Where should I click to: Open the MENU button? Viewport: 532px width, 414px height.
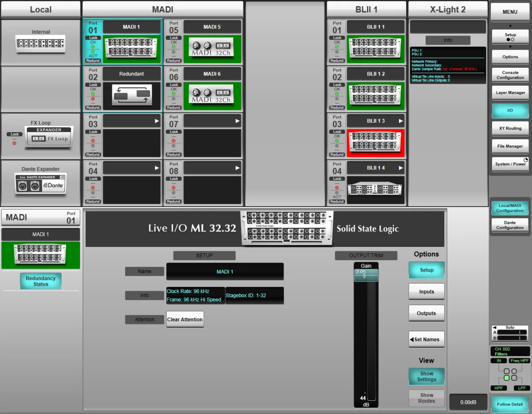pos(510,12)
